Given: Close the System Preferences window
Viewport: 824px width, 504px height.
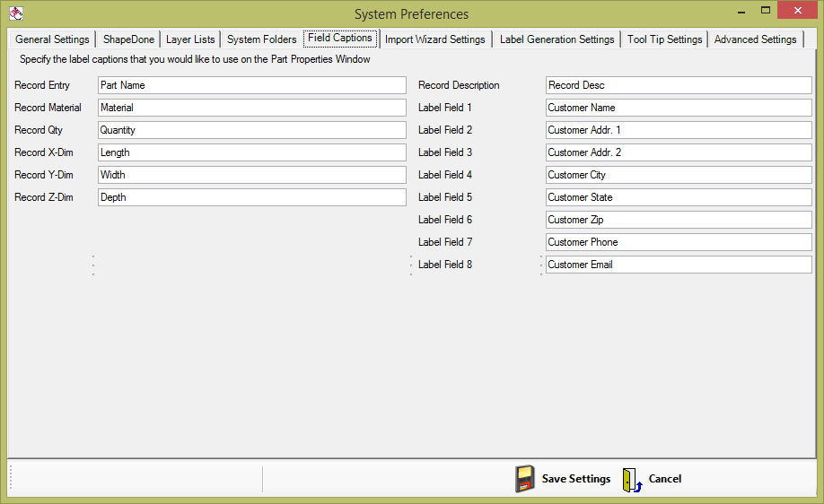Looking at the screenshot, I should (798, 11).
